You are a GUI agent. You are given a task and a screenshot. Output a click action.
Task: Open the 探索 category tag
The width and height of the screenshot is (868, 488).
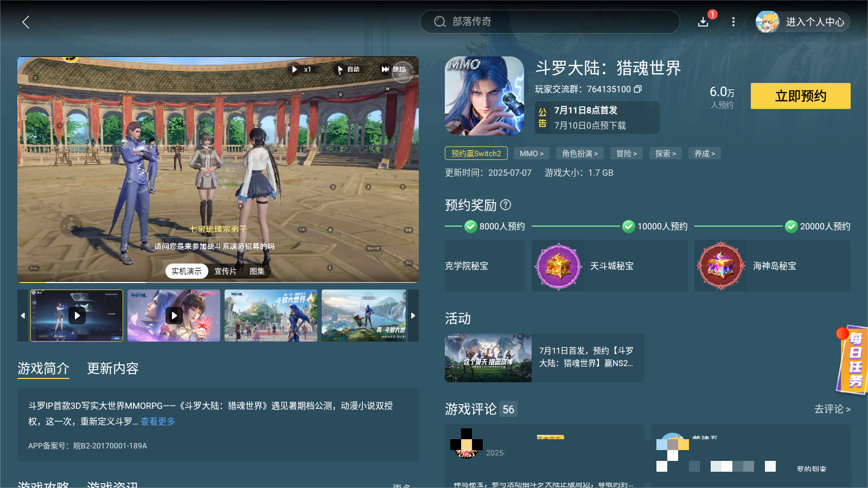pos(666,153)
